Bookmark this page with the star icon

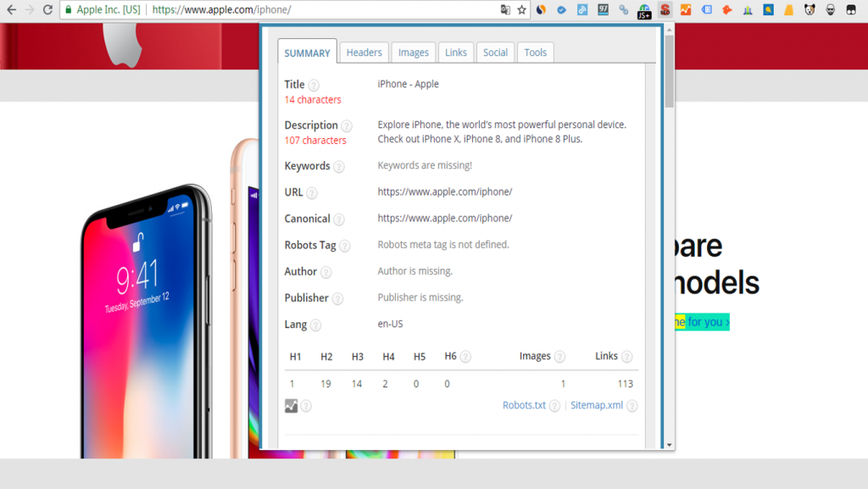[522, 10]
